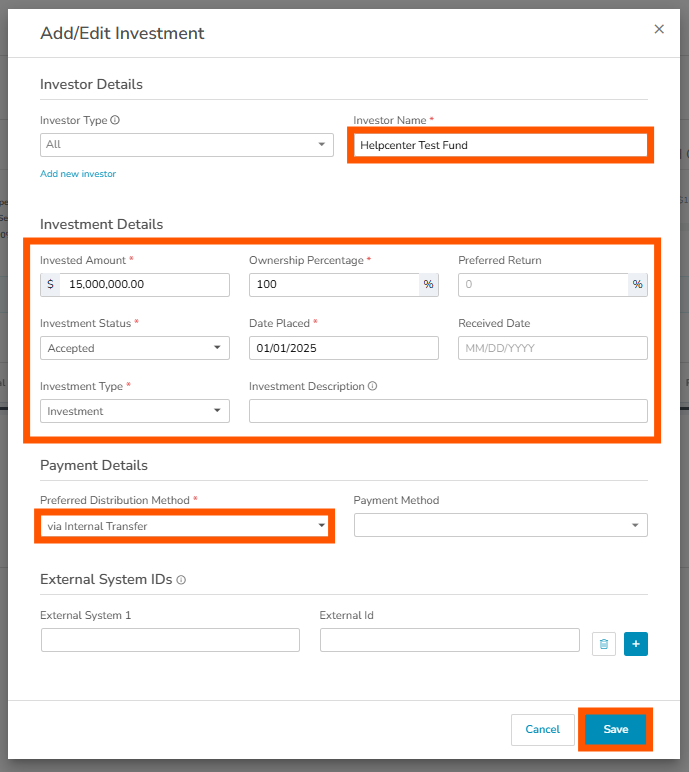
Task: Delete the external system ID row
Action: pos(603,645)
